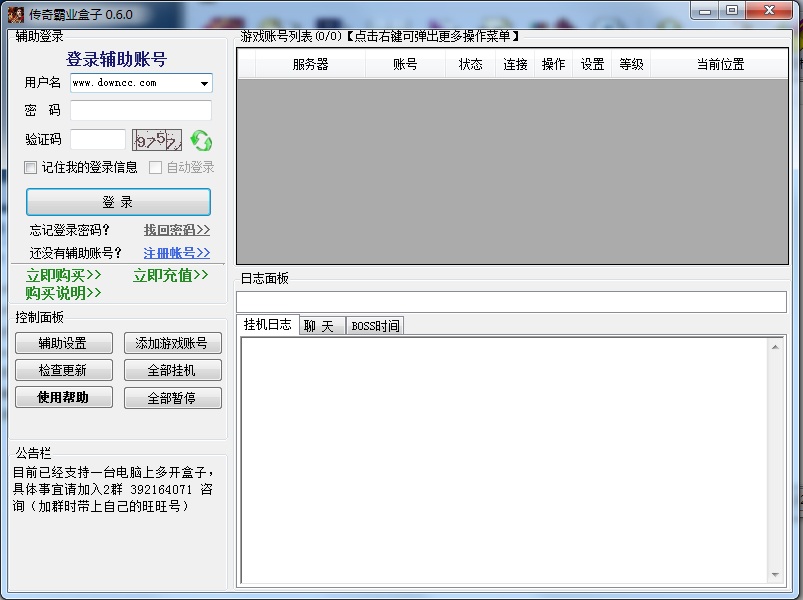
Task: Refresh the captcha verification code
Action: pos(200,142)
